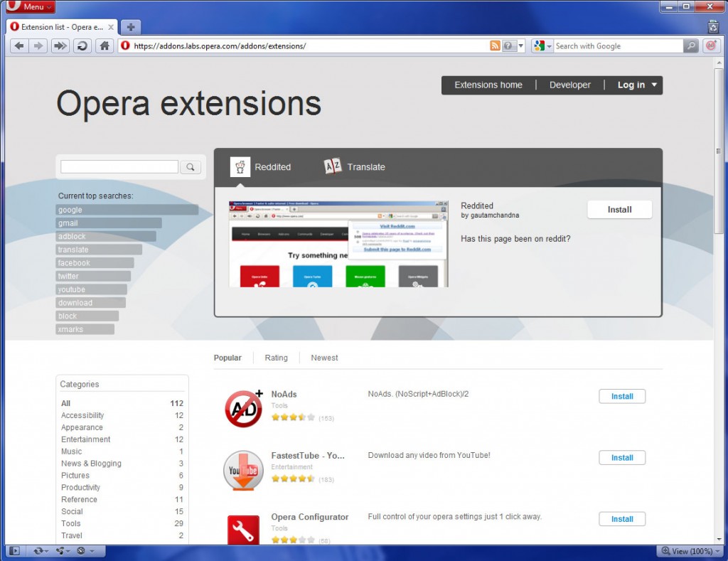Click the page search magnifier button

[x=191, y=167]
